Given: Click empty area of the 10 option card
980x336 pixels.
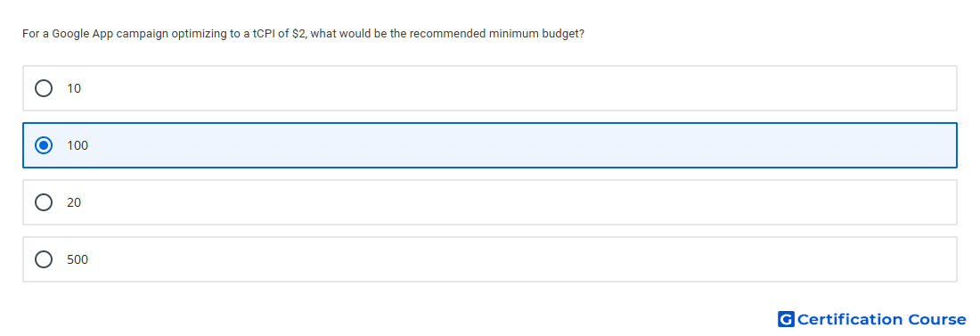Looking at the screenshot, I should click(x=500, y=88).
